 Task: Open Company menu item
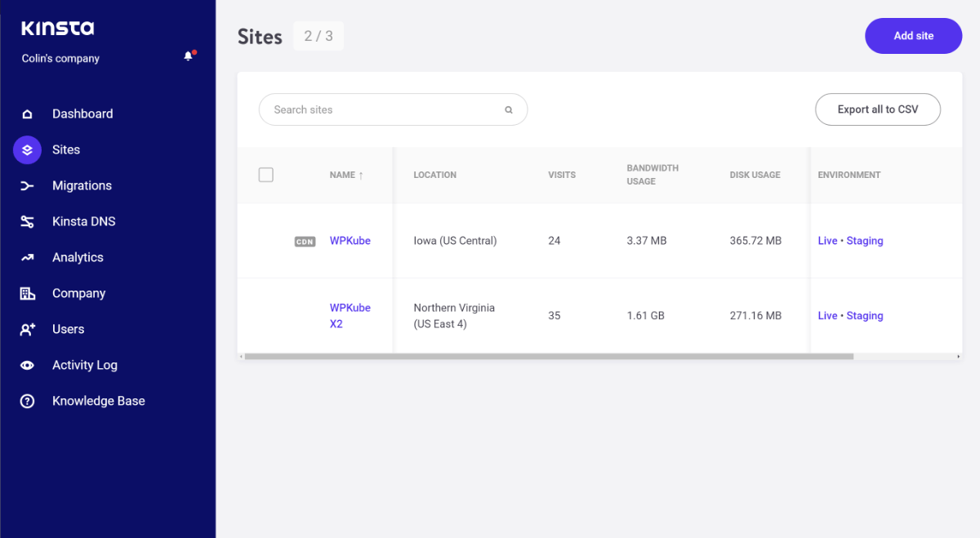pos(79,293)
